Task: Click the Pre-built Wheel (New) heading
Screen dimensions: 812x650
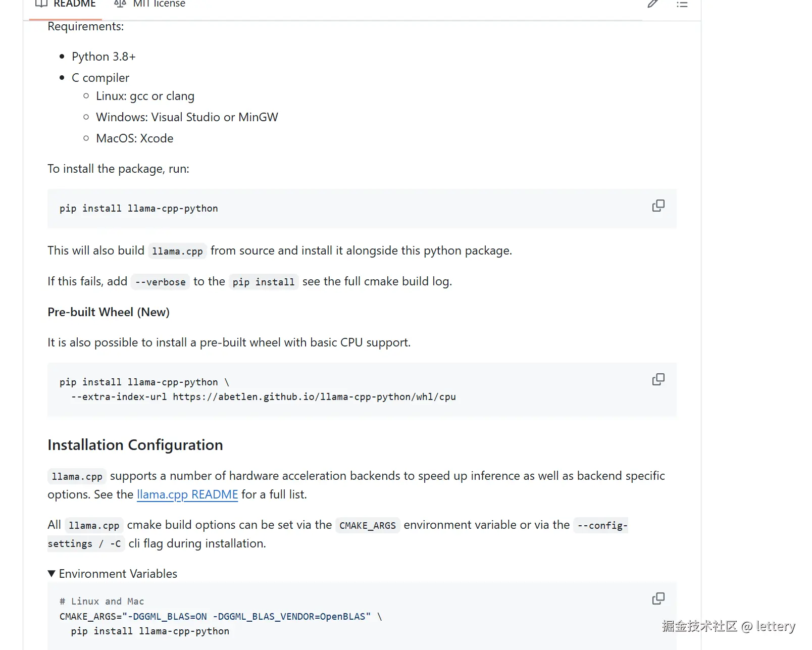Action: 109,312
